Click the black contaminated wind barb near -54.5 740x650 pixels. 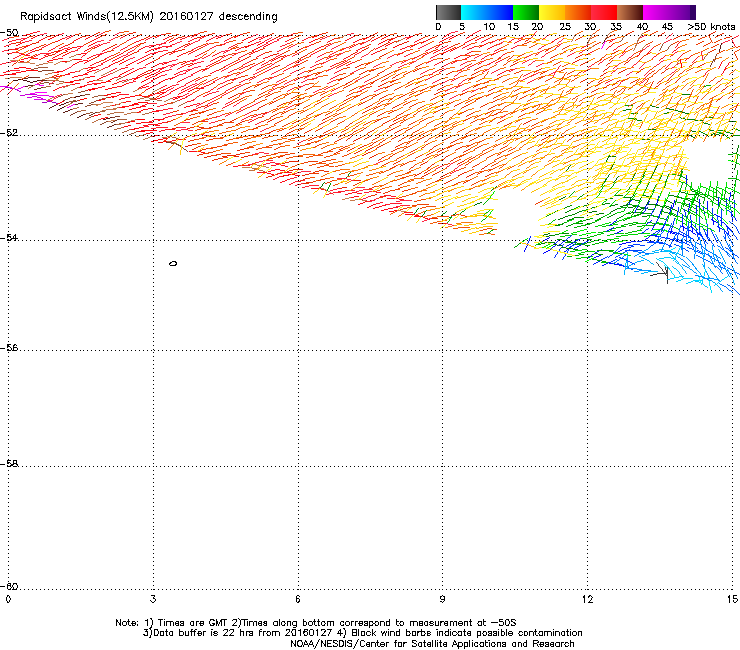660,273
